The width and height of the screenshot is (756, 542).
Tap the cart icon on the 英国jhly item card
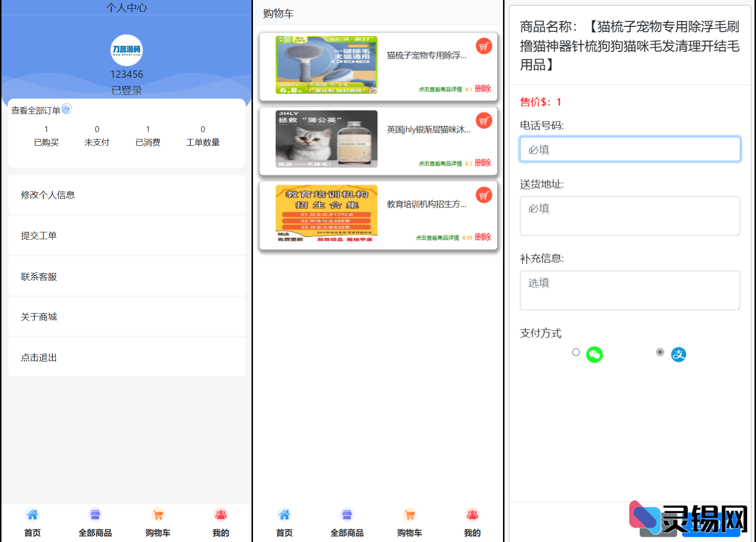tap(484, 120)
